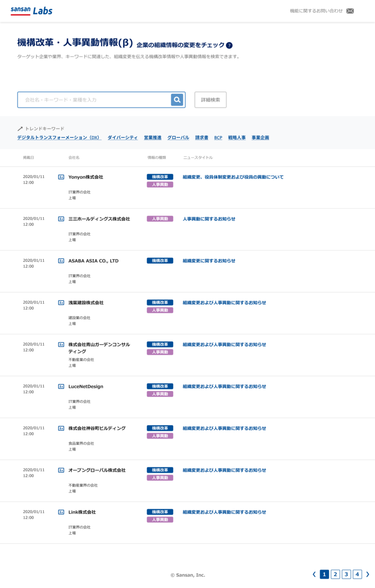Click the 建設業の会社 industry label
The height and width of the screenshot is (588, 375).
pyautogui.click(x=79, y=318)
